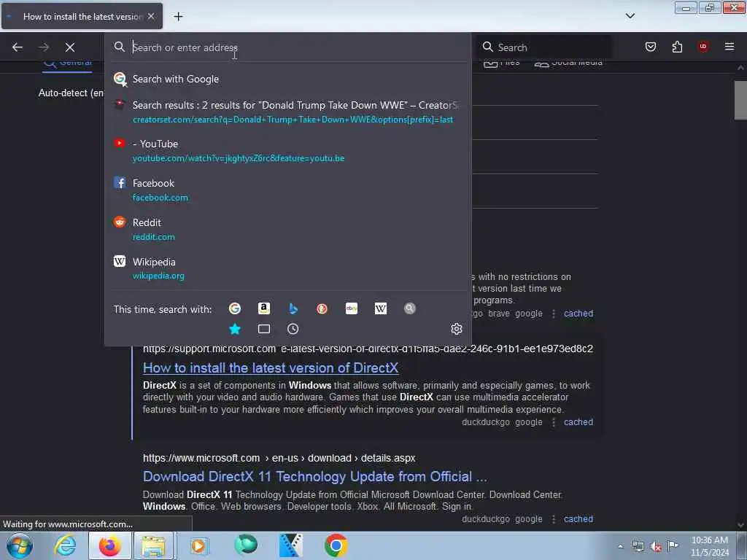Click the muted volume tray icon
This screenshot has height=560, width=747.
656,546
